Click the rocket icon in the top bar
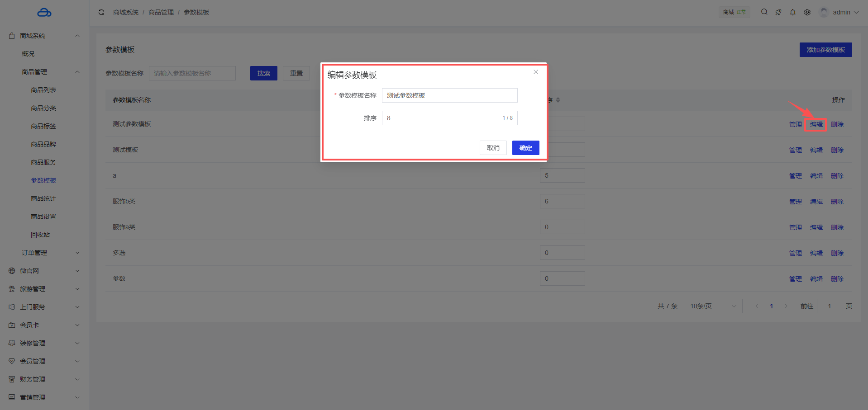 [778, 12]
